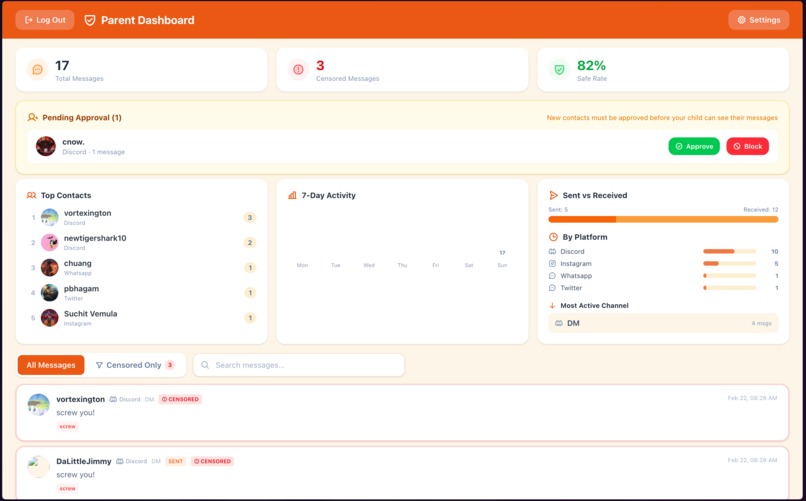Click the search magnifier icon
Screen dimensions: 806x501
pos(205,365)
